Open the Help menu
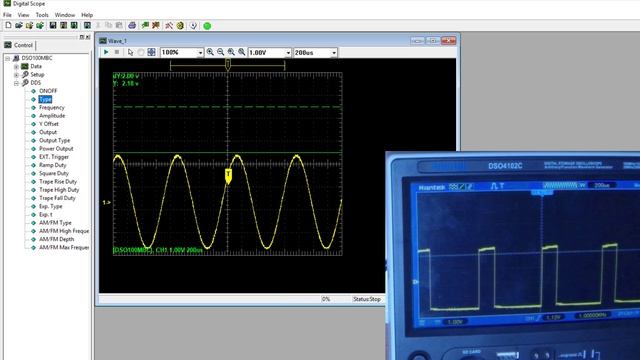Screen dimensions: 640x360 (87, 15)
